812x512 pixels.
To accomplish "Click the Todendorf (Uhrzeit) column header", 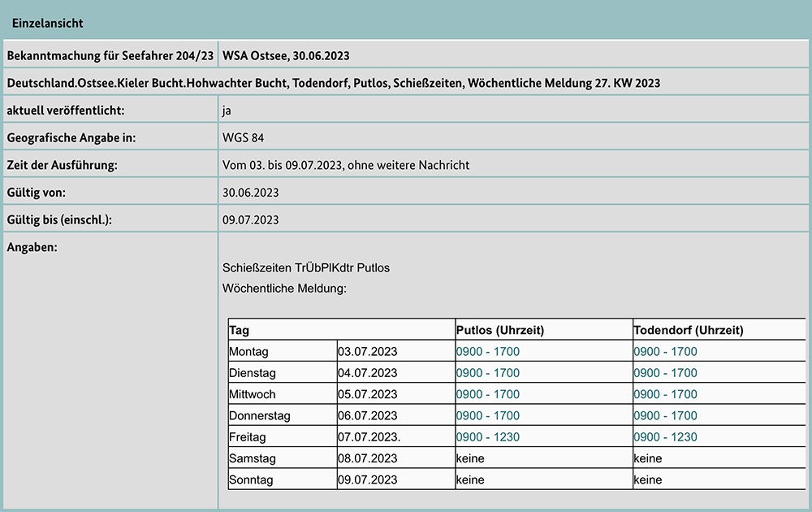I will [688, 330].
